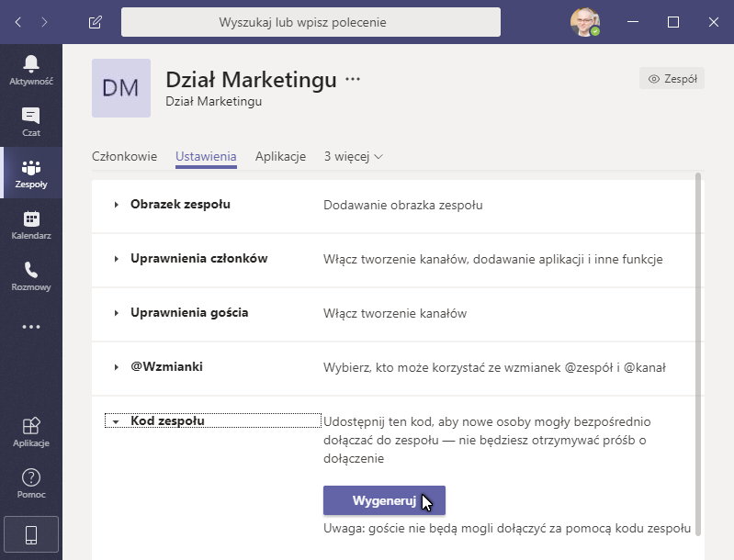
Task: Open the Czat section
Action: point(31,120)
